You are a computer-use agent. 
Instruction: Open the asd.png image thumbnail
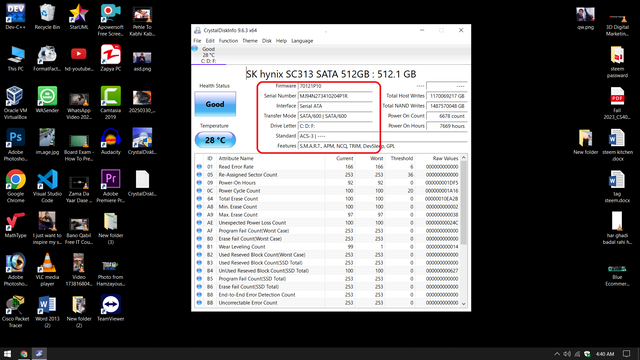pos(142,58)
